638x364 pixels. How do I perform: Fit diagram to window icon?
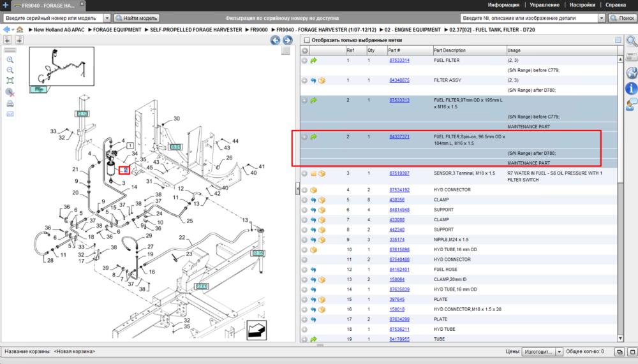[x=10, y=80]
